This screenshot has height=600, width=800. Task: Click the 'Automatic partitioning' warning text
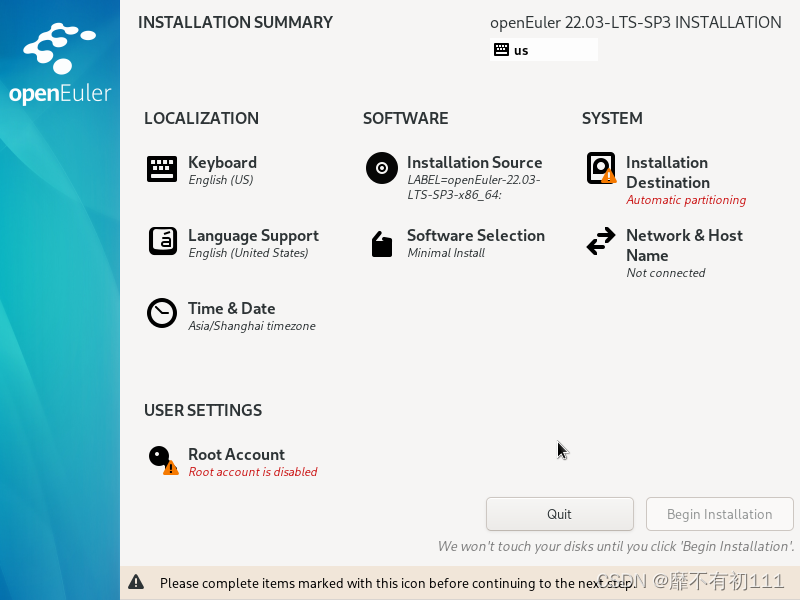click(686, 200)
